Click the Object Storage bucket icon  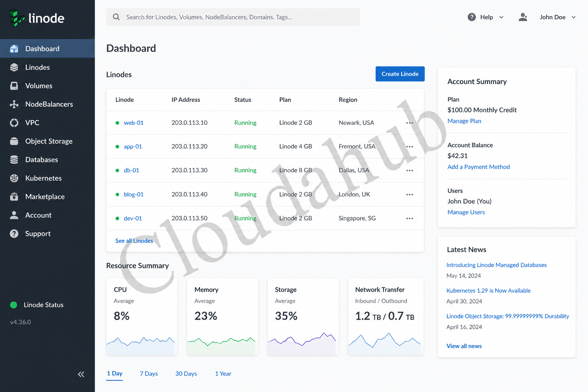(14, 141)
